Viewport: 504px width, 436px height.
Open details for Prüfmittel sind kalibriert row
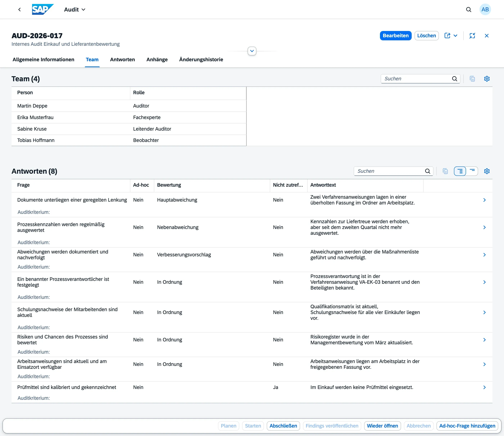click(484, 387)
